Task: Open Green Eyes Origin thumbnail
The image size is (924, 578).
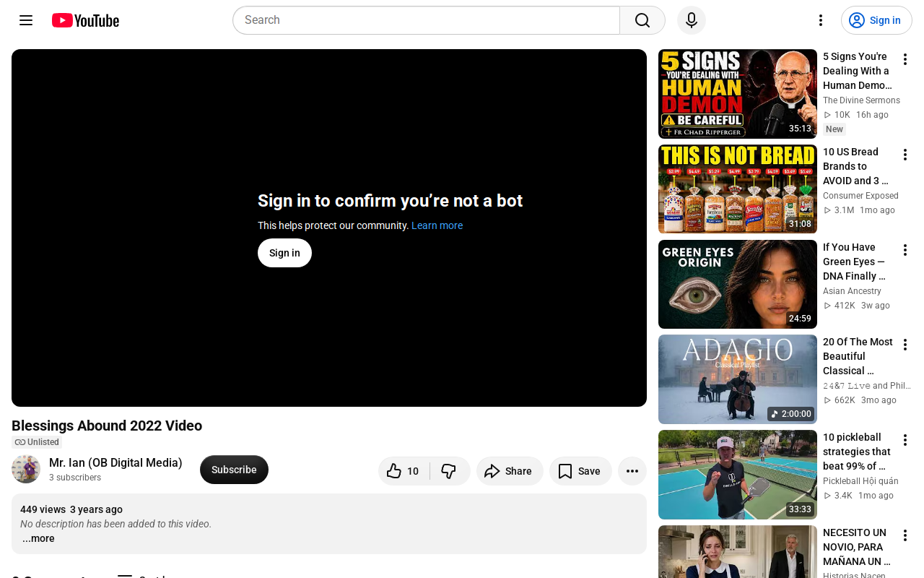Action: tap(738, 285)
